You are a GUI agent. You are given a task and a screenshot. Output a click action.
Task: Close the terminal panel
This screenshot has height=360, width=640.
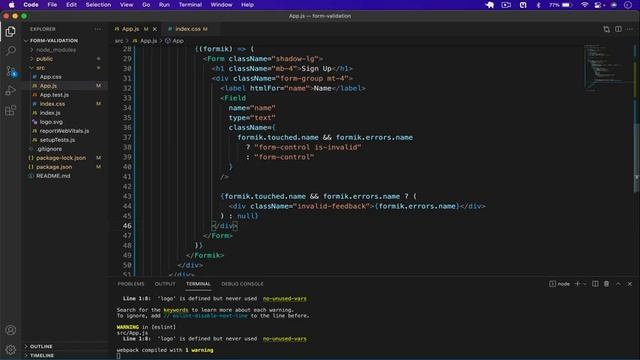coord(630,284)
